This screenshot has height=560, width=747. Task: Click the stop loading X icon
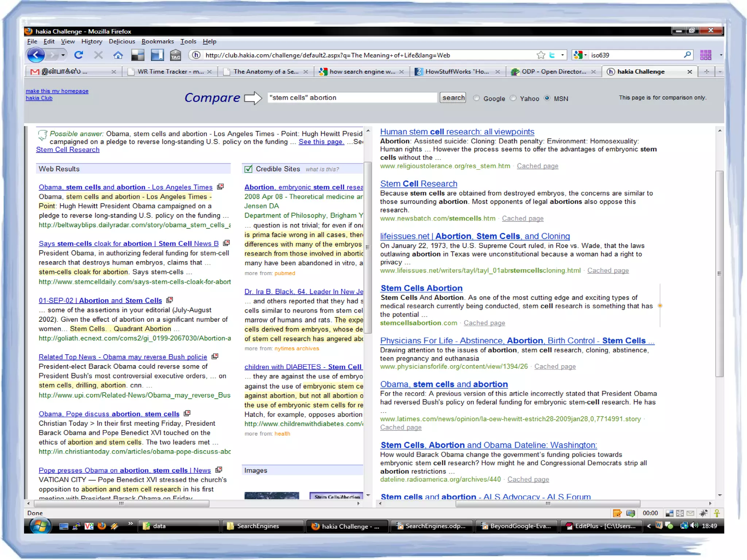point(98,55)
